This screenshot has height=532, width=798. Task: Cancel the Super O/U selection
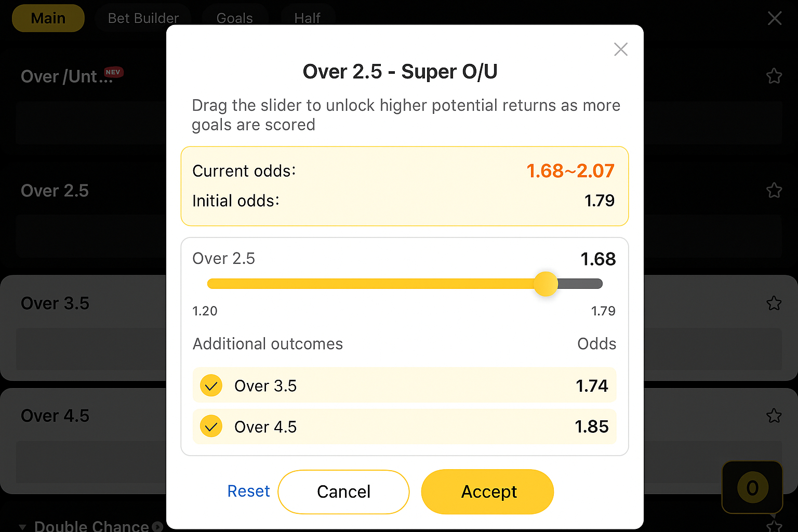[343, 491]
